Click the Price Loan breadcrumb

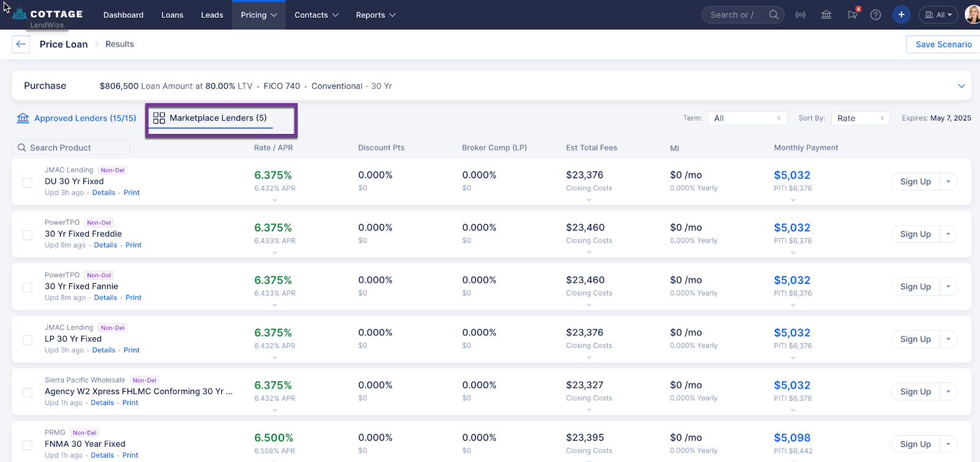point(64,44)
